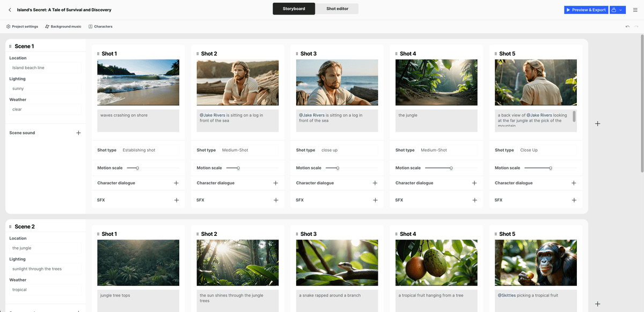Viewport: 644px width, 312px height.
Task: Click the back arrow to leave the project
Action: (10, 9)
